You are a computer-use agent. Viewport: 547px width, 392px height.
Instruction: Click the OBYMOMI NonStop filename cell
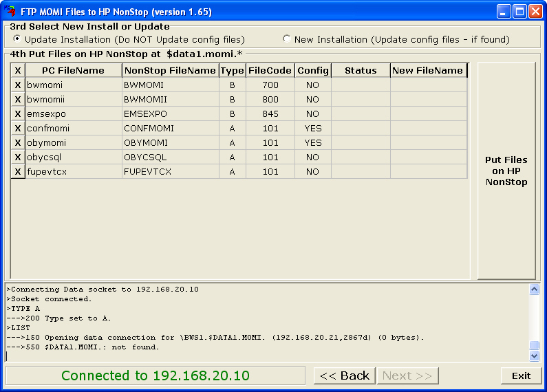171,142
